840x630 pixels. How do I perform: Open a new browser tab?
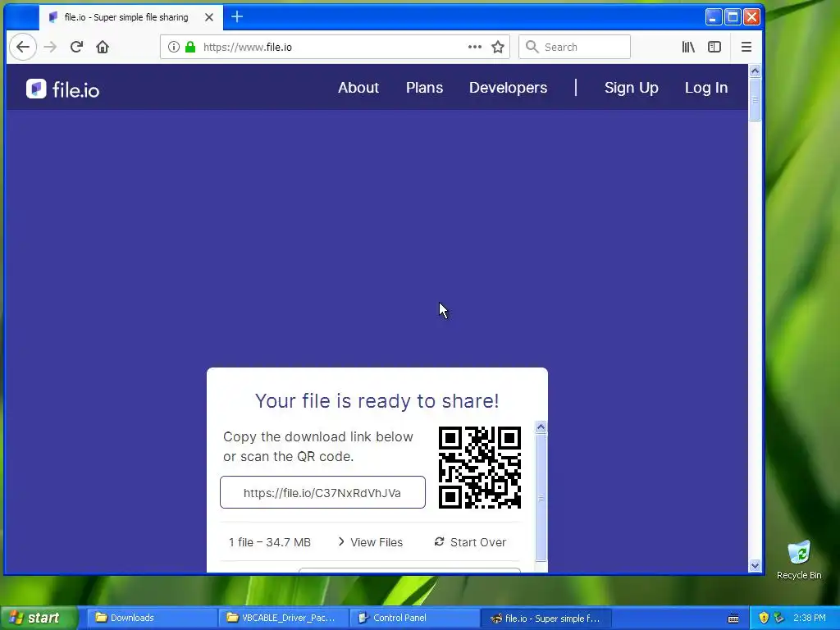pos(237,17)
